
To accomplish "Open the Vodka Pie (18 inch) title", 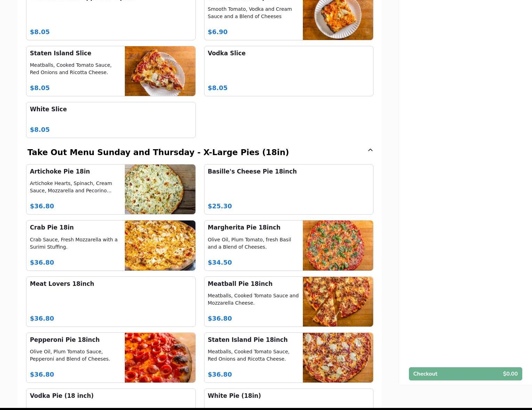I will [x=62, y=396].
